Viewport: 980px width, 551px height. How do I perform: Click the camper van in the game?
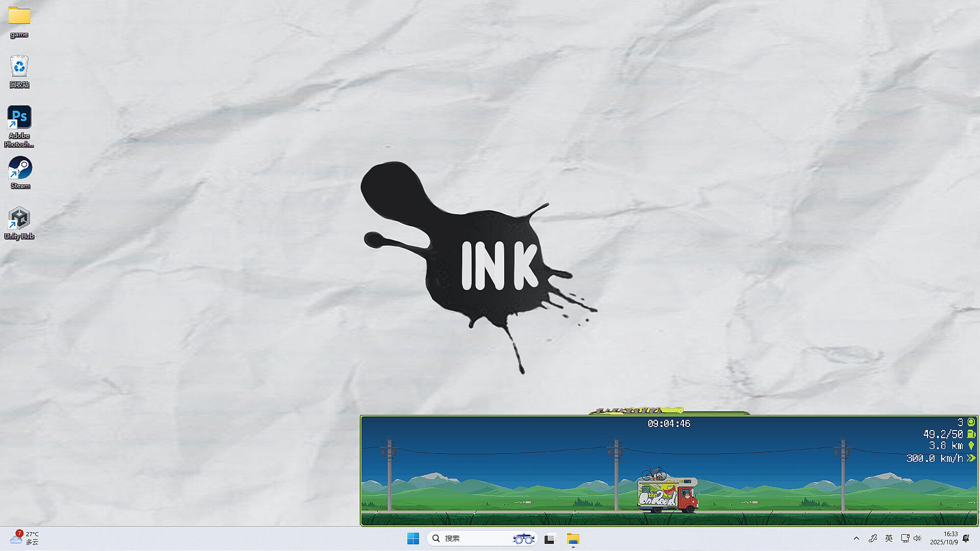coord(667,493)
